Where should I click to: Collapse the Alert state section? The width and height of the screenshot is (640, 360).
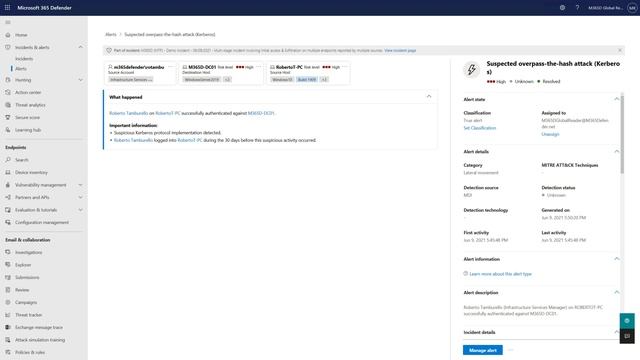click(x=616, y=99)
